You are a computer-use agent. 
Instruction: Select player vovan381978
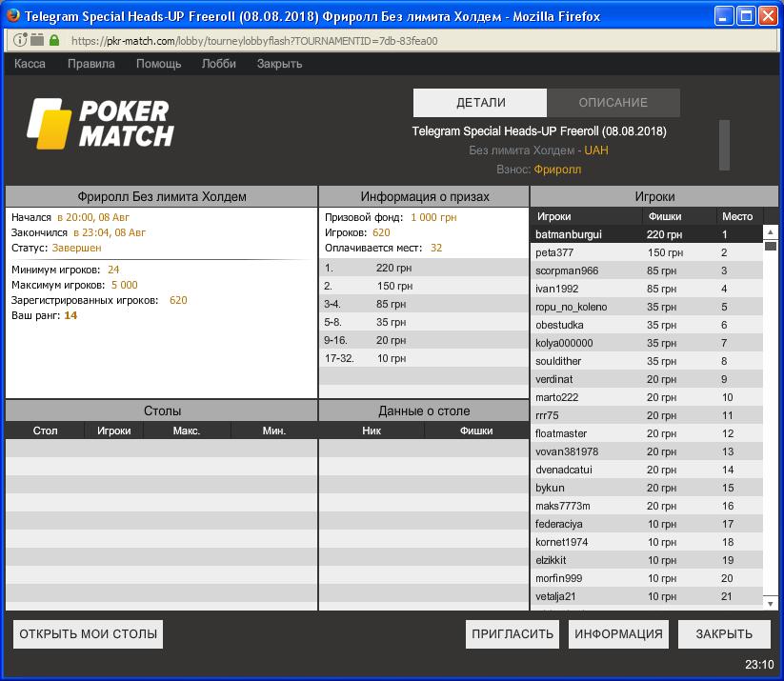[647, 451]
